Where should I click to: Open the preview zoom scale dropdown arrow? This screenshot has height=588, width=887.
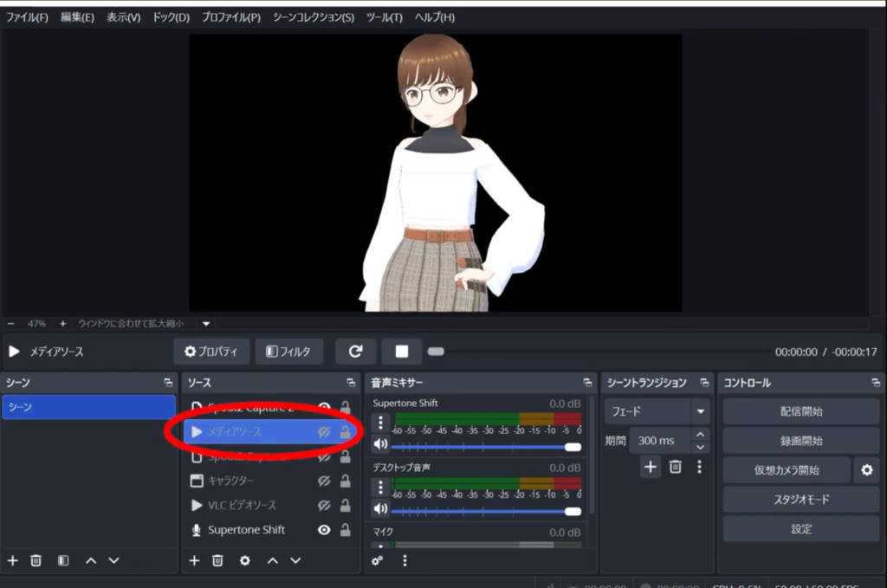tap(206, 324)
